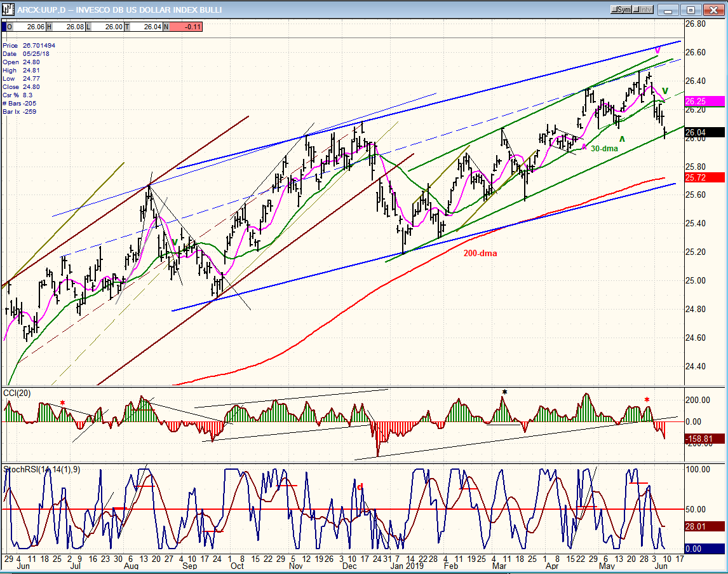The width and height of the screenshot is (728, 574).
Task: Click the Jan 2019 label on time axis
Action: coord(406,565)
